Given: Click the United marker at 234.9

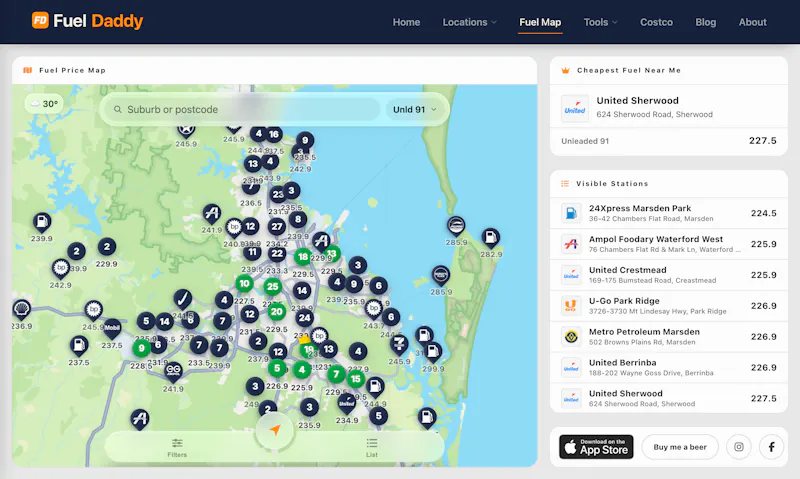Looking at the screenshot, I should 346,404.
